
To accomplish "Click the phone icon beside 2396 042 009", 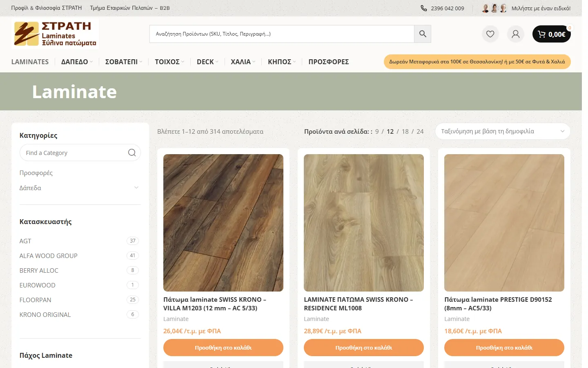I will [x=424, y=8].
